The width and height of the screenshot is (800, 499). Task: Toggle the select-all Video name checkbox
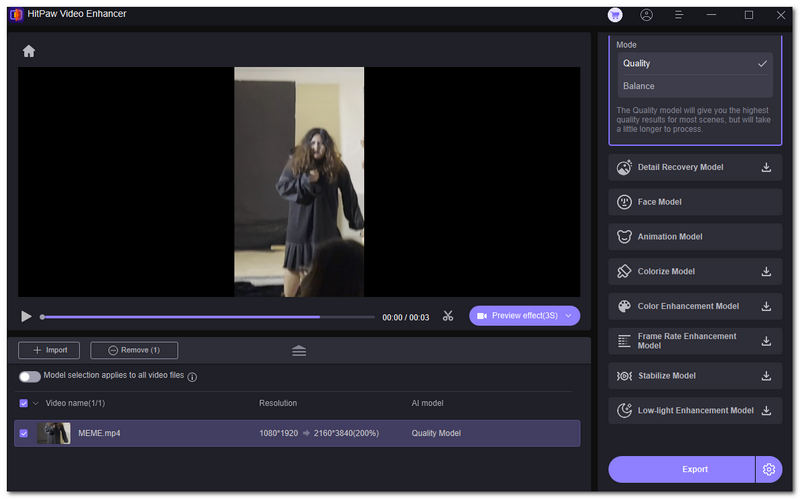pos(24,403)
